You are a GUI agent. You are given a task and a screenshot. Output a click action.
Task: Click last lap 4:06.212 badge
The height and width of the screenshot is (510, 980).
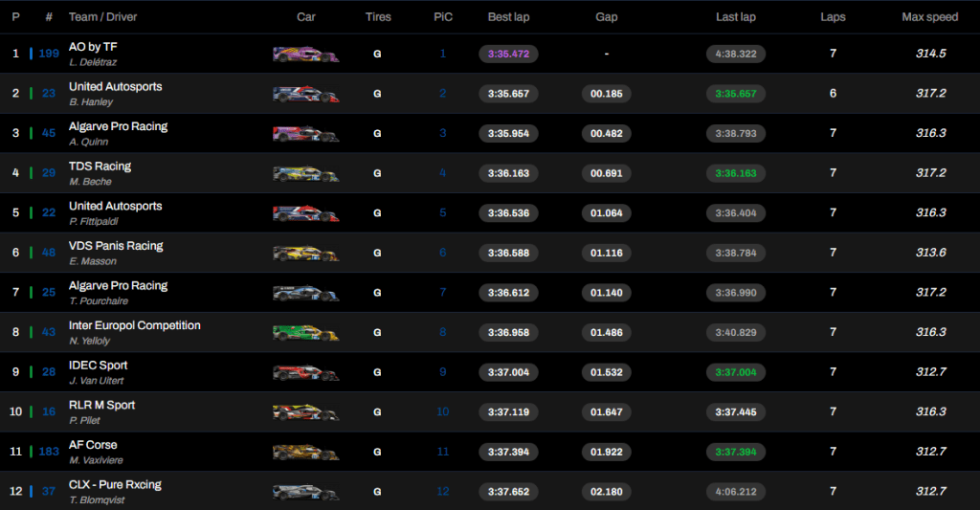click(x=736, y=492)
